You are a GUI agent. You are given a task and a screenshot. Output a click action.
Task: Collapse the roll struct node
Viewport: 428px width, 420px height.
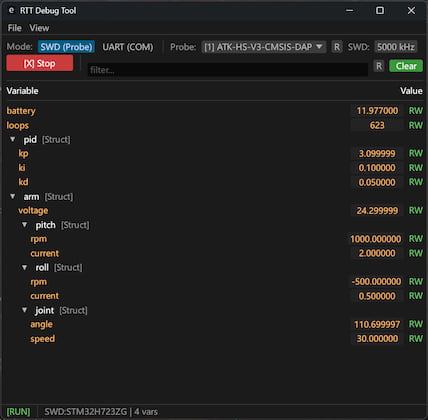[x=25, y=267]
